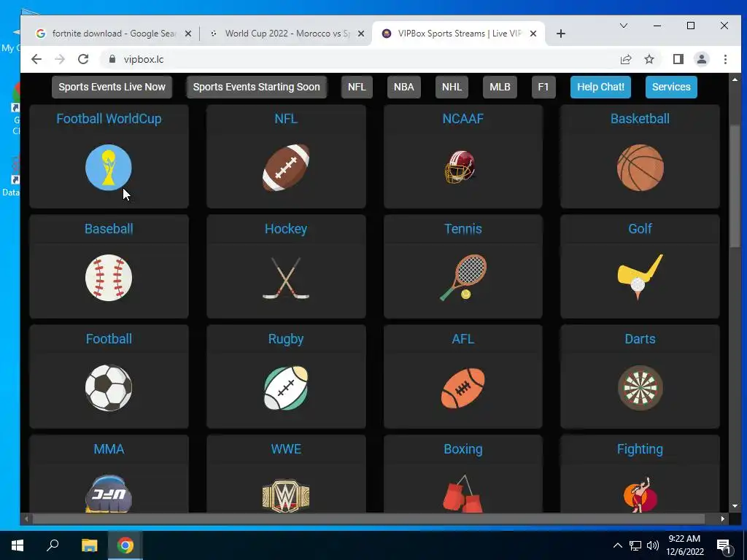747x560 pixels.
Task: Open the Football soccer ball icon
Action: (109, 388)
